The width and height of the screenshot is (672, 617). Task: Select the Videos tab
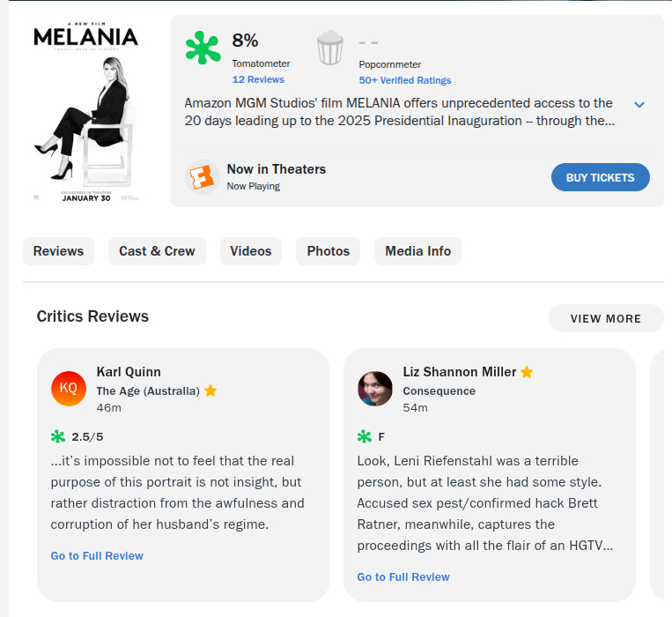(x=251, y=251)
